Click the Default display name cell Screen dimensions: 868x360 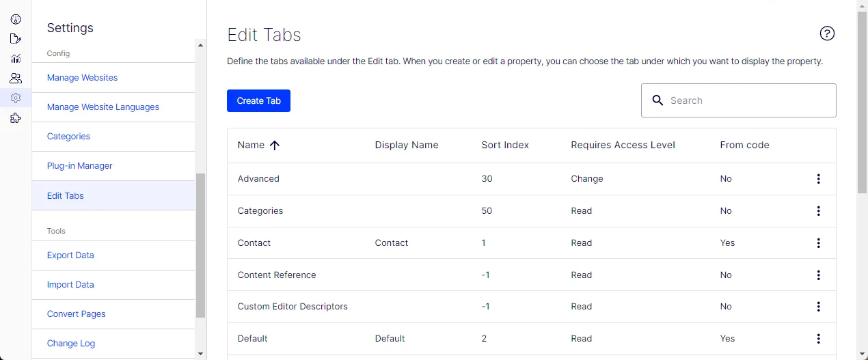[x=390, y=339]
